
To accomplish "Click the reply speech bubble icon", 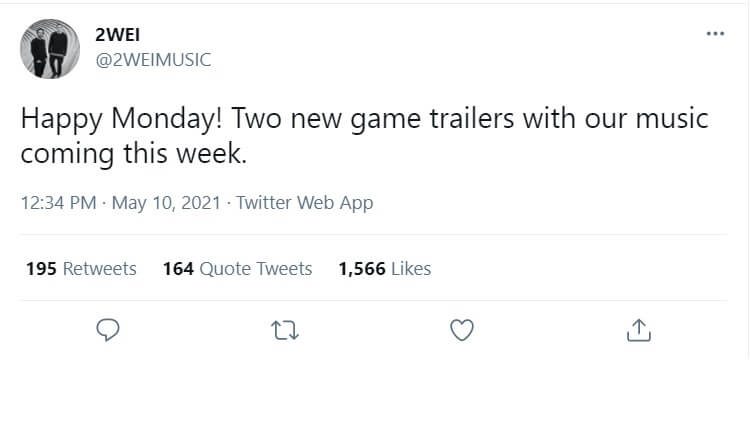I will pyautogui.click(x=109, y=329).
